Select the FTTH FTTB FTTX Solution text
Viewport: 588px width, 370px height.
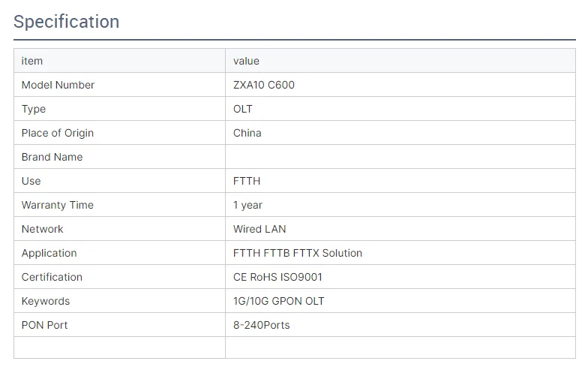[297, 253]
